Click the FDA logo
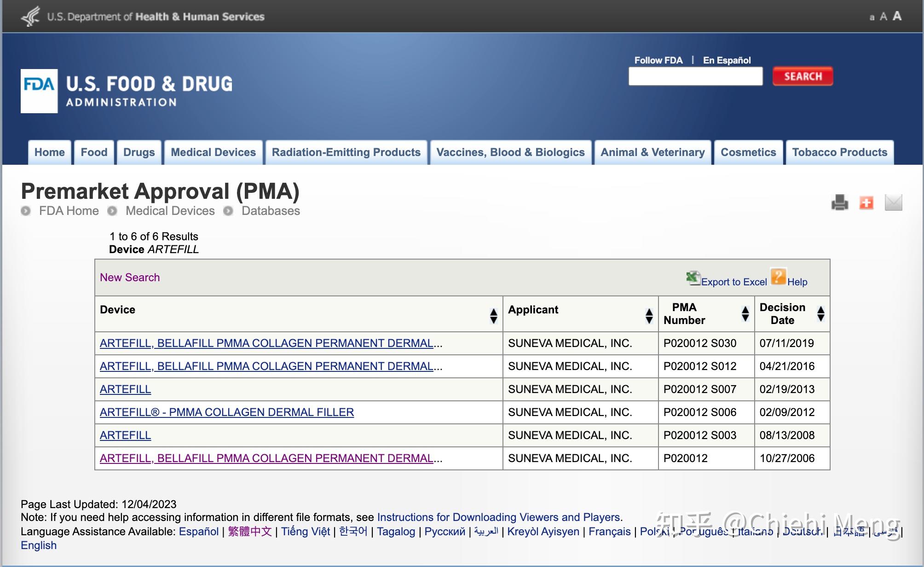The image size is (924, 567). (x=39, y=91)
